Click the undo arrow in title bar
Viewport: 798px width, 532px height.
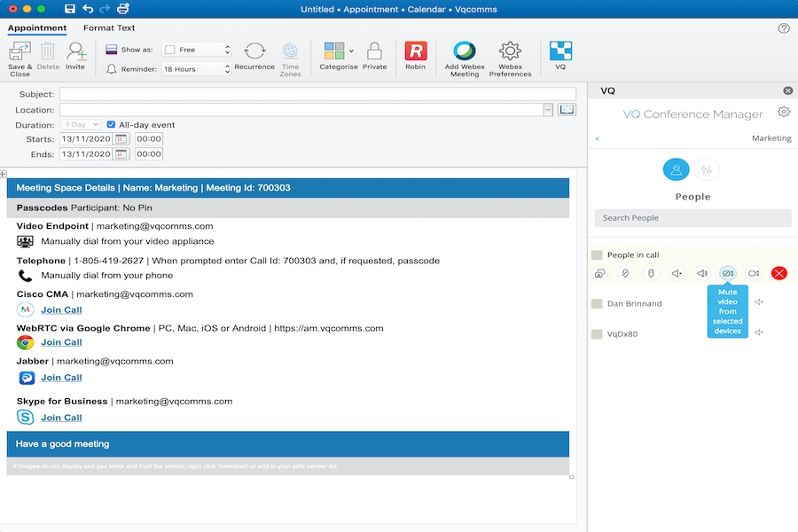[88, 9]
